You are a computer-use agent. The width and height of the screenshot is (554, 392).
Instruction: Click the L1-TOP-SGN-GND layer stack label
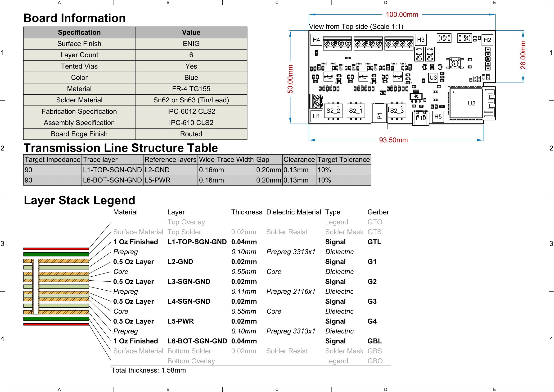(x=197, y=242)
